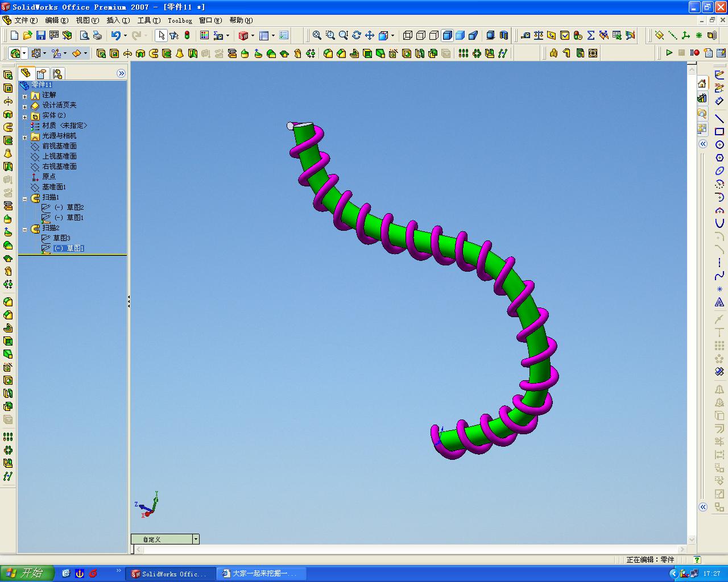Click the Record macro red dot icon

point(695,53)
